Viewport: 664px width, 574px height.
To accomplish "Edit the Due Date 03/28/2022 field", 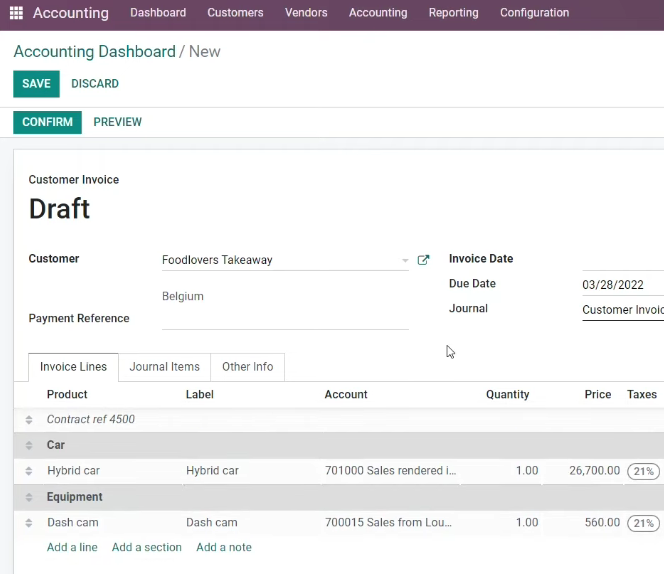I will coord(623,285).
